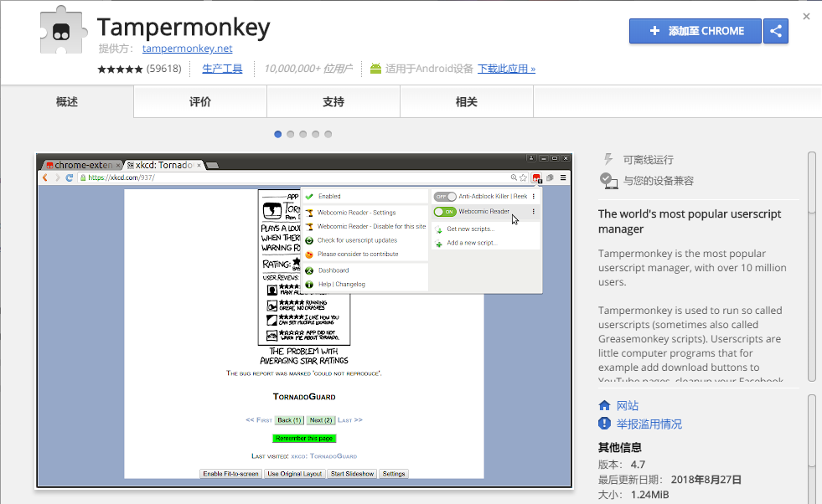The image size is (822, 504).
Task: Open the Dashboard menu entry
Action: click(365, 270)
